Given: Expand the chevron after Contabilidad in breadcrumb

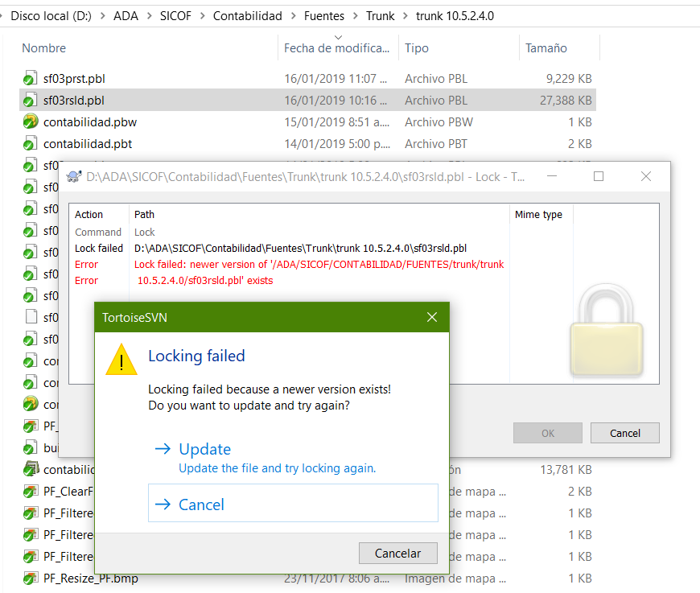Looking at the screenshot, I should 293,16.
